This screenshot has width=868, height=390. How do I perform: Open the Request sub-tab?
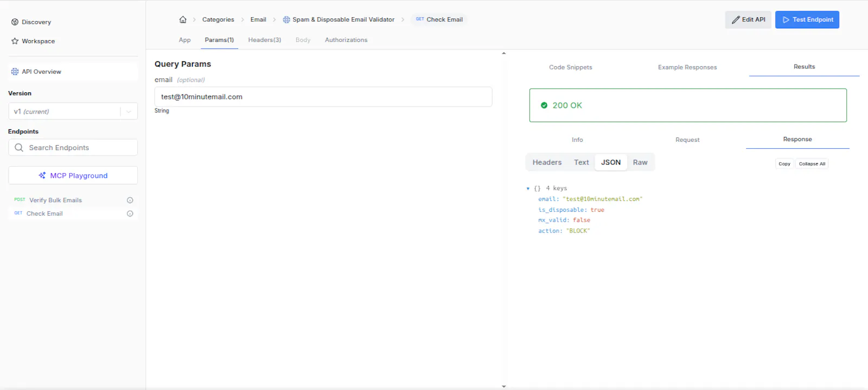click(687, 140)
